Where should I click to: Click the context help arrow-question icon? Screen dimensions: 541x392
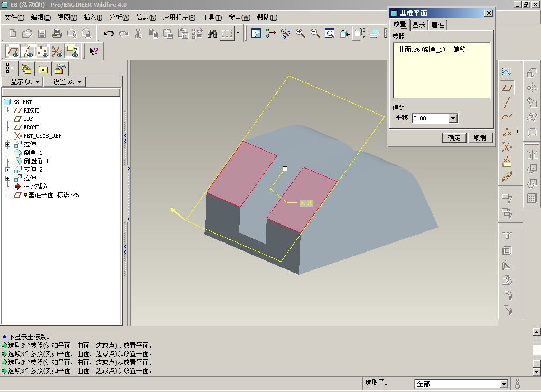94,51
